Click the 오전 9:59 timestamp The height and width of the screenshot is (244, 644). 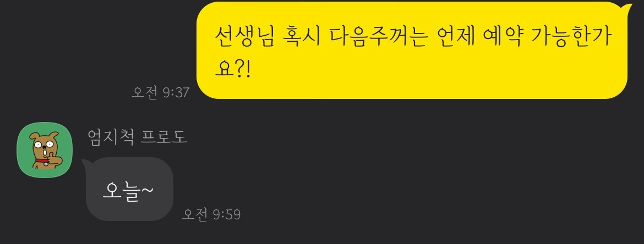211,214
